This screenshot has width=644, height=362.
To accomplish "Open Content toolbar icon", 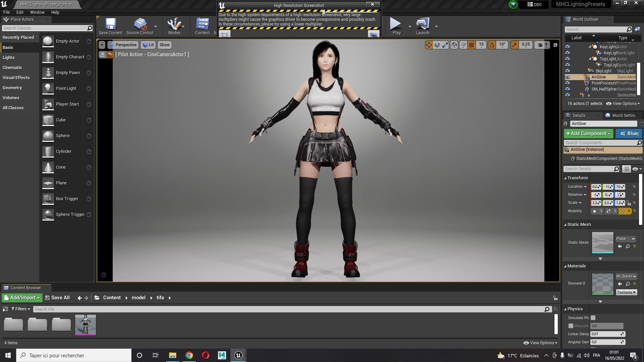I will click(202, 26).
